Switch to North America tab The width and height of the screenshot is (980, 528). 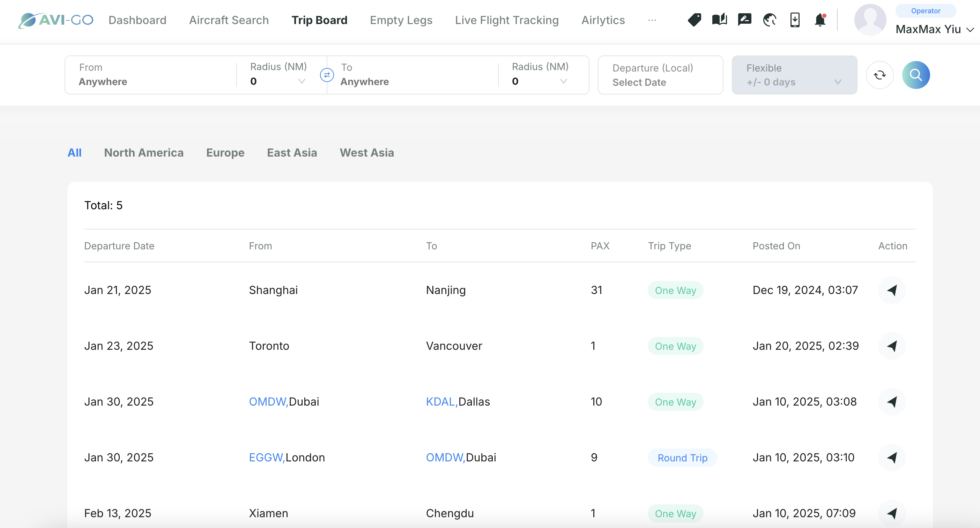(x=144, y=152)
